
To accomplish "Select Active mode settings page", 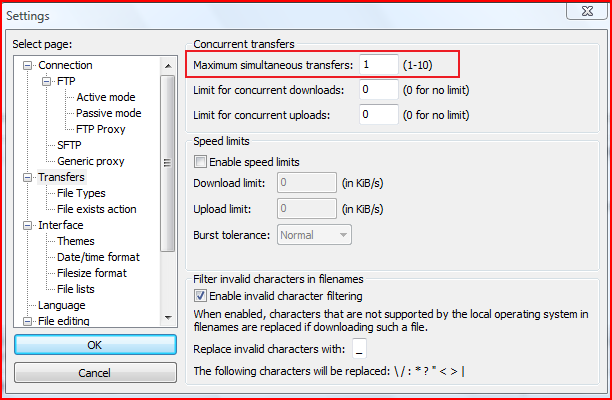I will [x=106, y=97].
